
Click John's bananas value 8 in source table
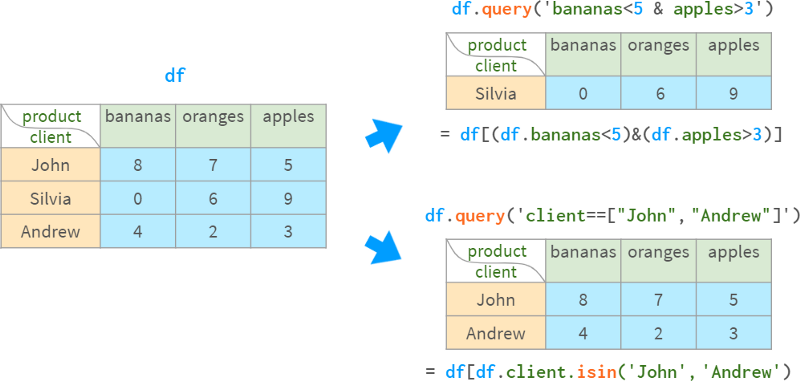point(138,165)
